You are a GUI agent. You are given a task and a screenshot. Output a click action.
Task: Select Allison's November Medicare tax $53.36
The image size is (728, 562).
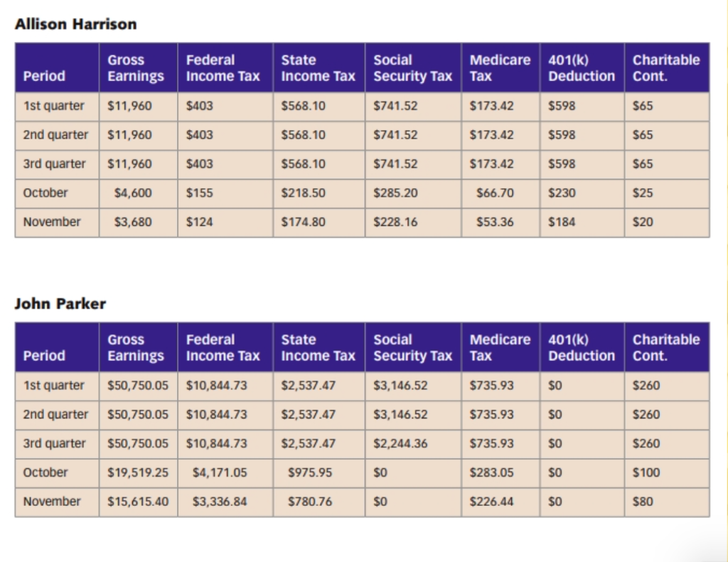click(495, 222)
